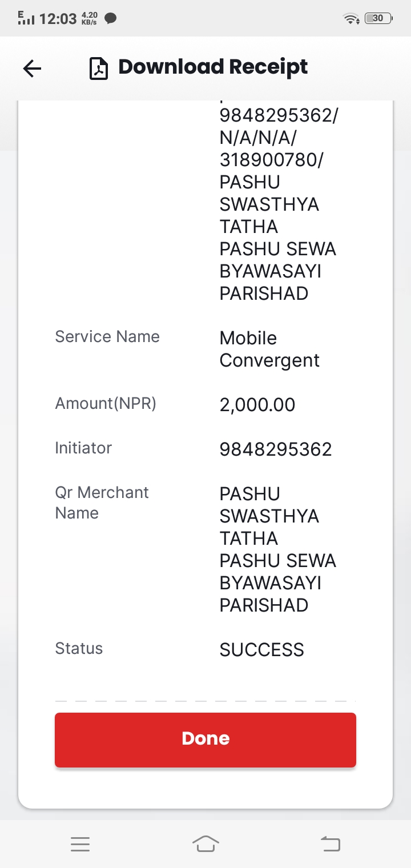Tap the Mobile Convergent service value
The height and width of the screenshot is (868, 411).
(269, 349)
